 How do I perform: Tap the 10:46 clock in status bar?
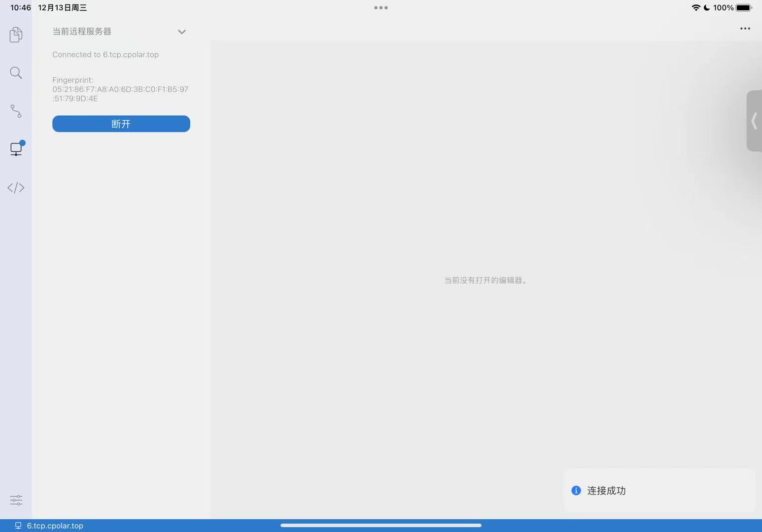pyautogui.click(x=21, y=7)
